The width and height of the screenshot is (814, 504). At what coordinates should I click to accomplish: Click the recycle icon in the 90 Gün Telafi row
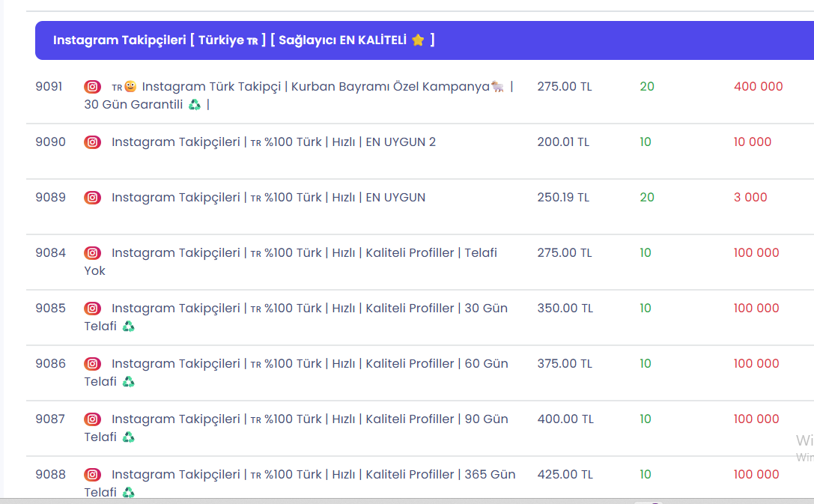point(128,437)
